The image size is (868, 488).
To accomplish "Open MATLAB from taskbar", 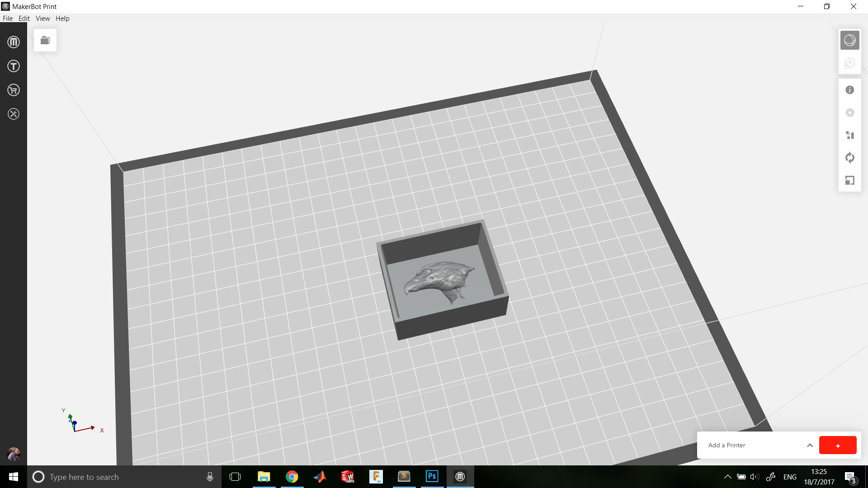I will point(320,477).
